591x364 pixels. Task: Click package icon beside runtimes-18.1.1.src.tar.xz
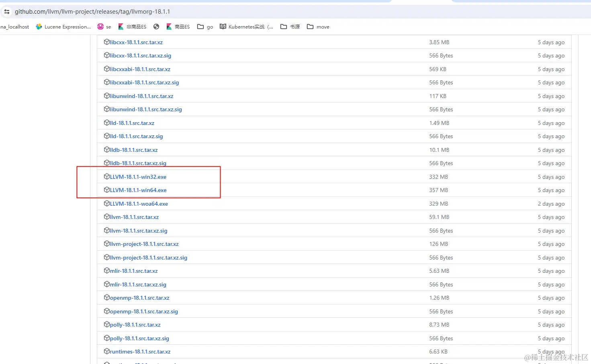107,351
